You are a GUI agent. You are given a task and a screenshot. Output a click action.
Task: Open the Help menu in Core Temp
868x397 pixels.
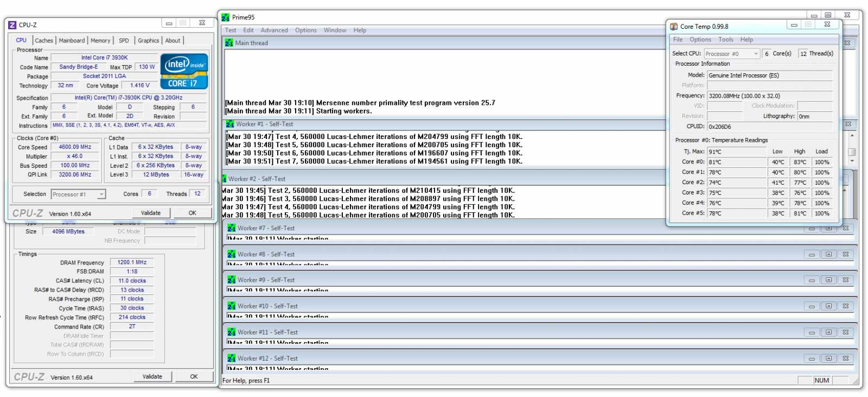point(746,40)
